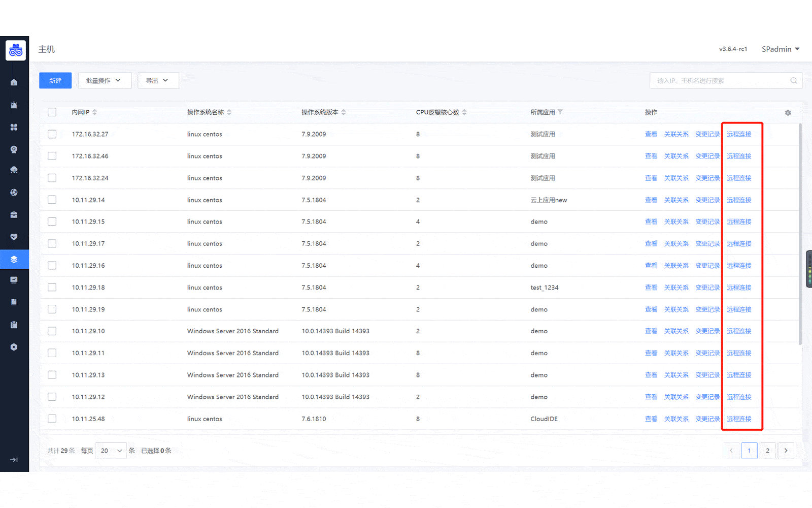Go to page 2
This screenshot has width=812, height=508.
(x=767, y=451)
